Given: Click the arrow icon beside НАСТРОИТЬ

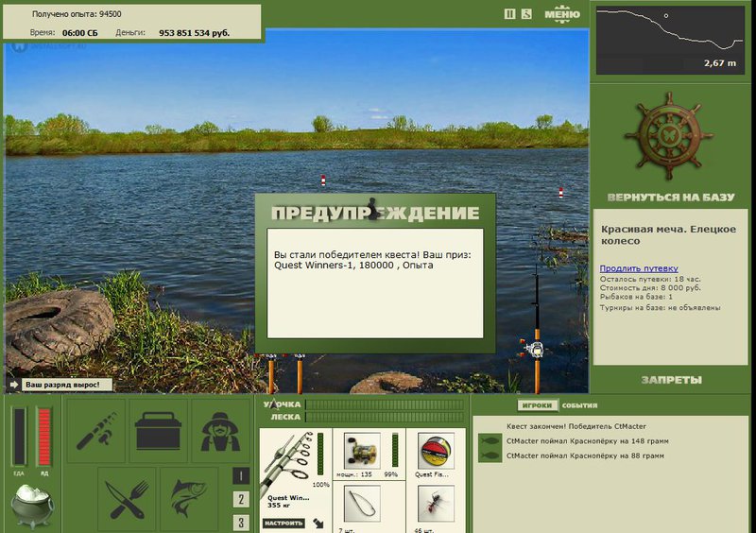Looking at the screenshot, I should [x=318, y=523].
